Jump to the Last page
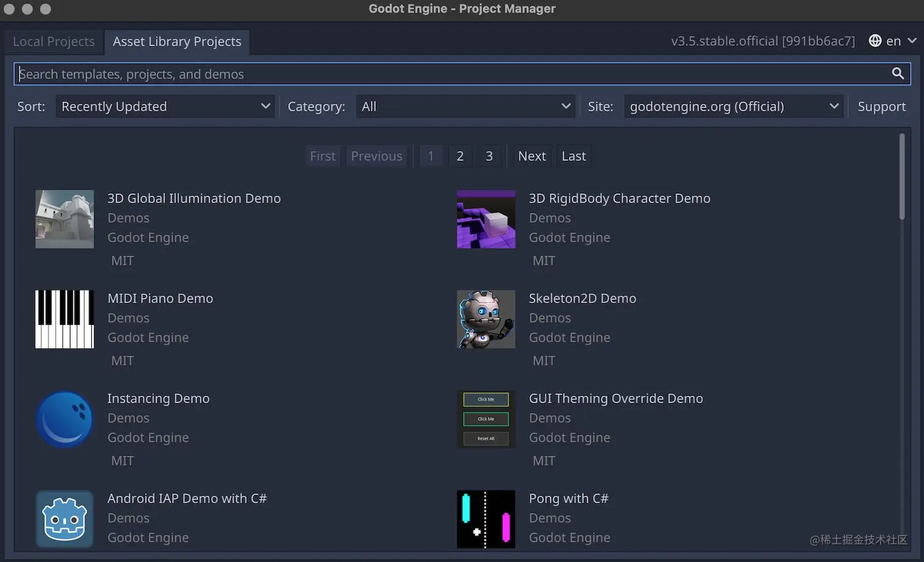This screenshot has height=562, width=924. pyautogui.click(x=574, y=156)
